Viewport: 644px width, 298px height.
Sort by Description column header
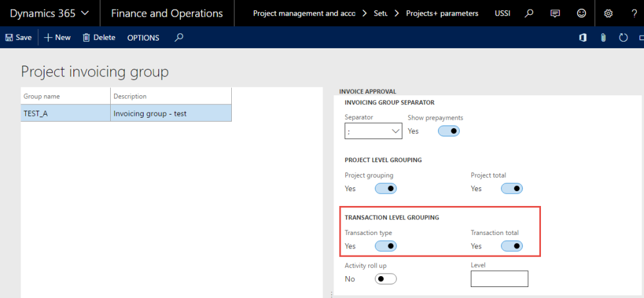click(x=171, y=97)
